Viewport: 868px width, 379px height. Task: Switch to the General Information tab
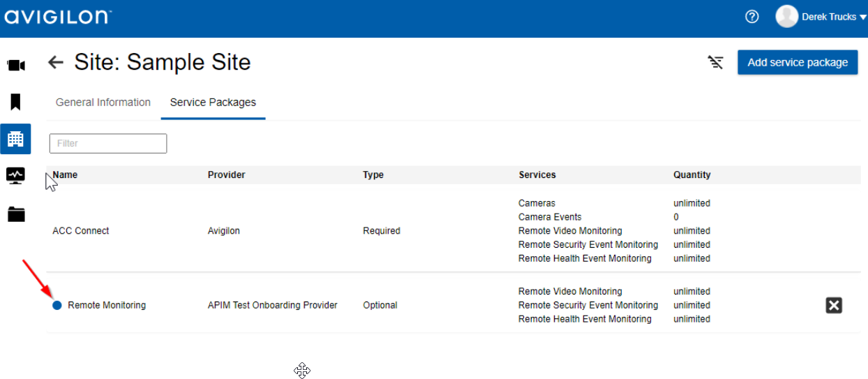click(x=103, y=103)
